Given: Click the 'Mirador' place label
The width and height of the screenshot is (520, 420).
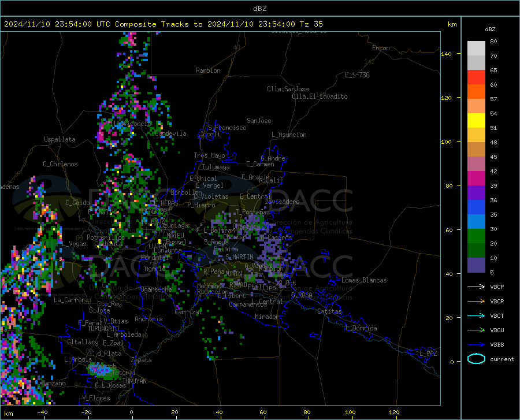Looking at the screenshot, I should click(x=267, y=317).
